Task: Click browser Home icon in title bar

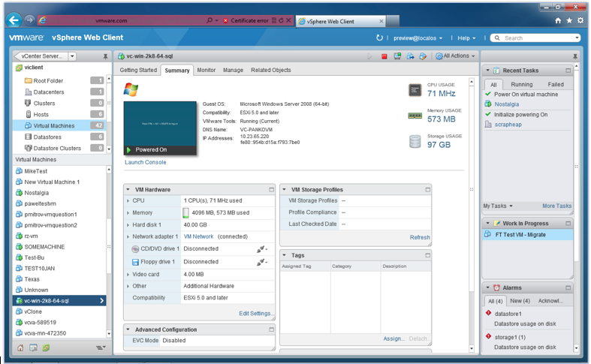Action: pos(557,21)
